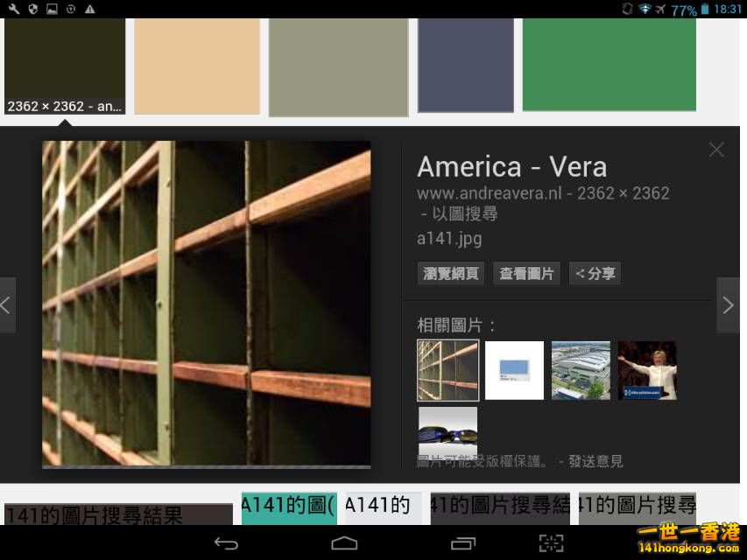The width and height of the screenshot is (747, 560).
Task: Select the beige image result tile
Action: coord(197,66)
